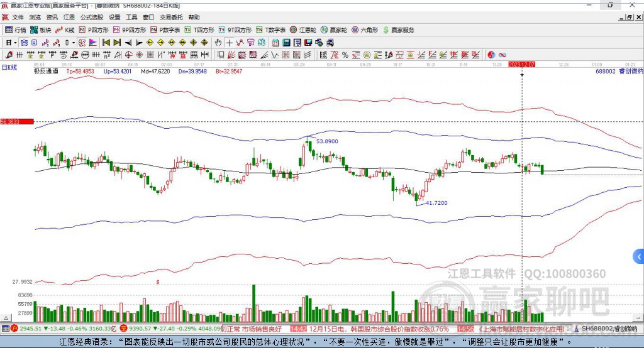Screen dimensions: 644x348
Task: Toggle the boxed red indicator icon
Action: 82,43
